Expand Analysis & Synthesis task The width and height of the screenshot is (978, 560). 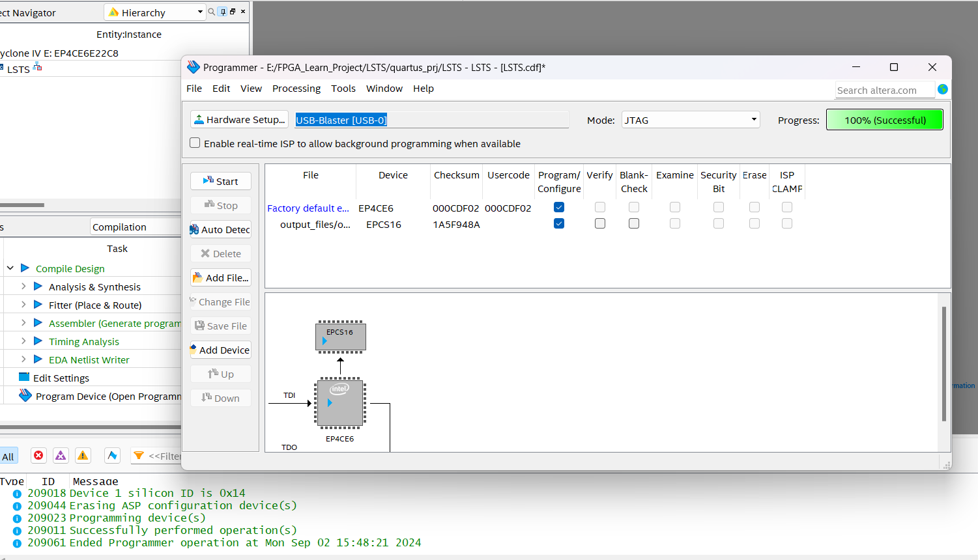23,286
